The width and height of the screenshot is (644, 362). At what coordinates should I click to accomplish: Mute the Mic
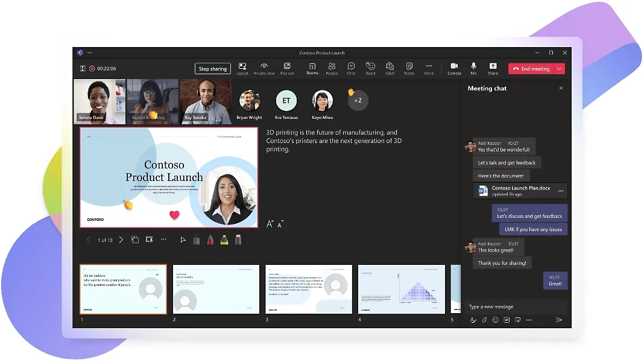click(473, 69)
